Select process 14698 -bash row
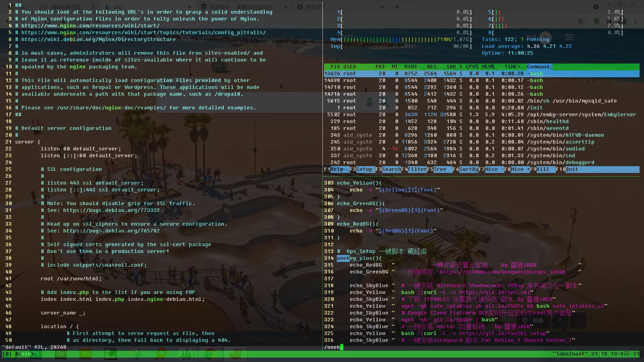 click(x=482, y=80)
